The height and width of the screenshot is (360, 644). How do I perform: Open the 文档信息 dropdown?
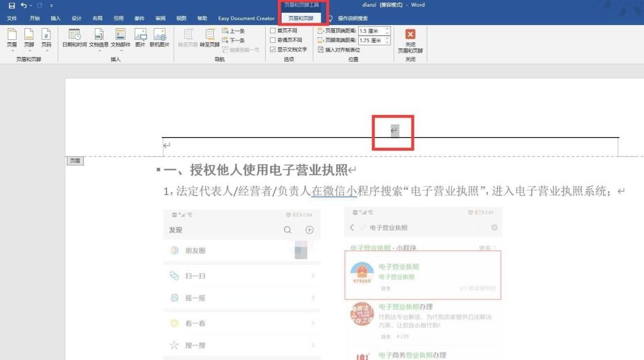[99, 38]
